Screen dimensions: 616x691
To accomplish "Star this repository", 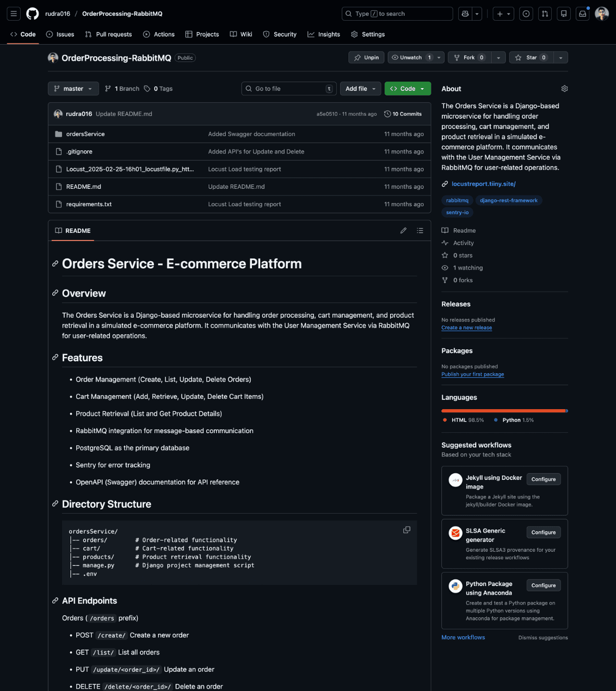I will [x=531, y=58].
